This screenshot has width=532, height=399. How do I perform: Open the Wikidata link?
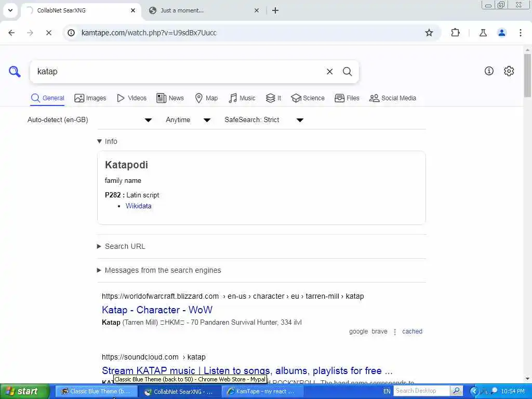coord(138,206)
